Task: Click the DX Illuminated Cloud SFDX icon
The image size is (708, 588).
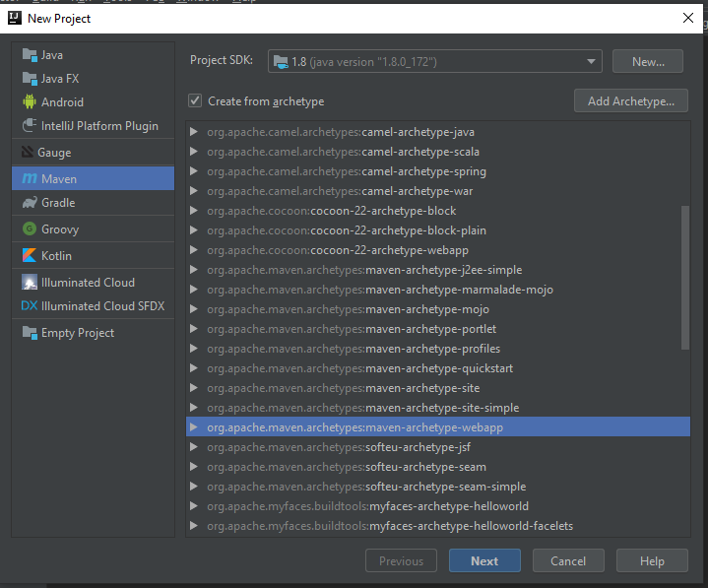Action: [x=30, y=305]
